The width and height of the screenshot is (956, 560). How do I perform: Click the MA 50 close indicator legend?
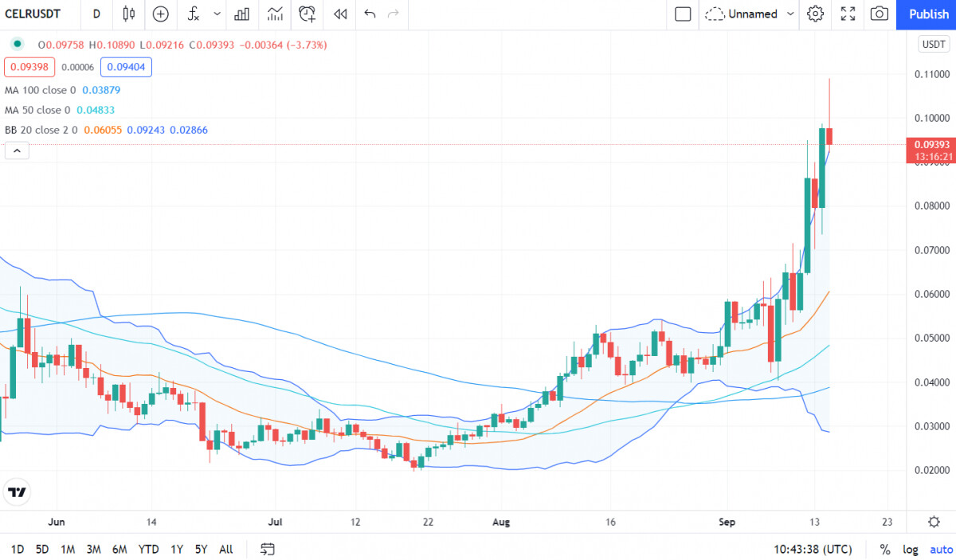(60, 110)
